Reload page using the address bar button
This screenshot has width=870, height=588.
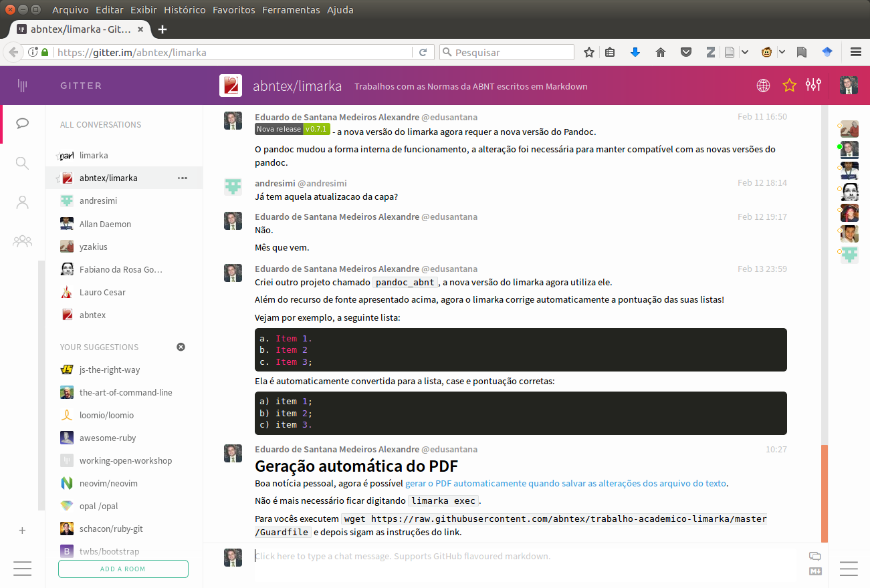423,52
